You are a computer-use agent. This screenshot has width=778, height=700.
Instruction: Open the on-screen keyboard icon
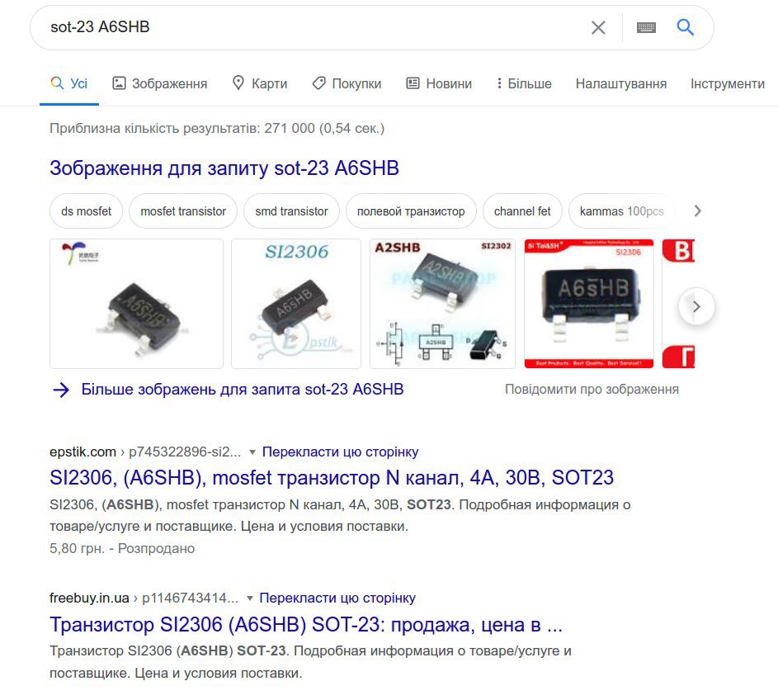(x=646, y=28)
